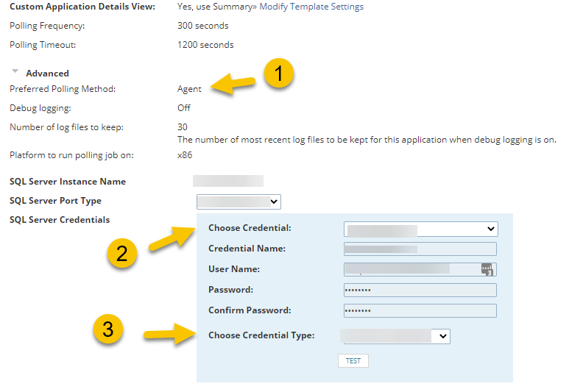Click the 'Preferred Polling Method:' label
The image size is (583, 392).
[x=63, y=89]
